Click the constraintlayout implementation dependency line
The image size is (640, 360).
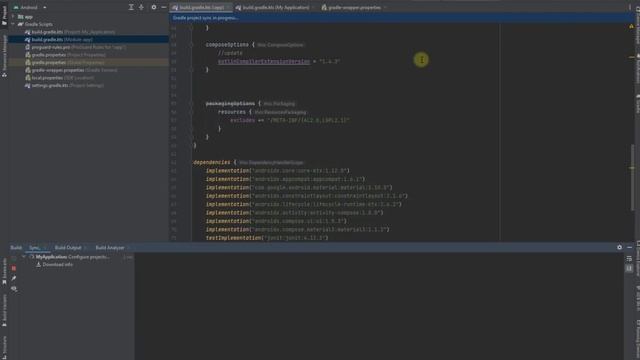[307, 196]
